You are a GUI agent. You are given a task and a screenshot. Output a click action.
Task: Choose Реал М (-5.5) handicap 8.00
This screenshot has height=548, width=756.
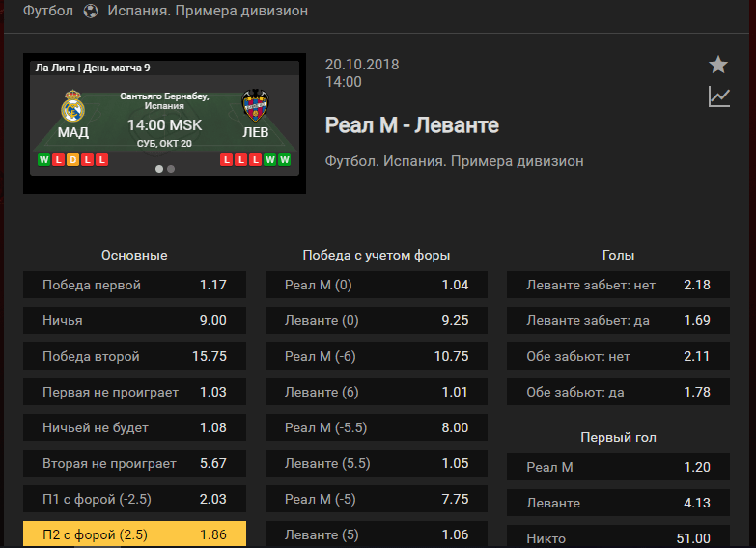tap(377, 427)
